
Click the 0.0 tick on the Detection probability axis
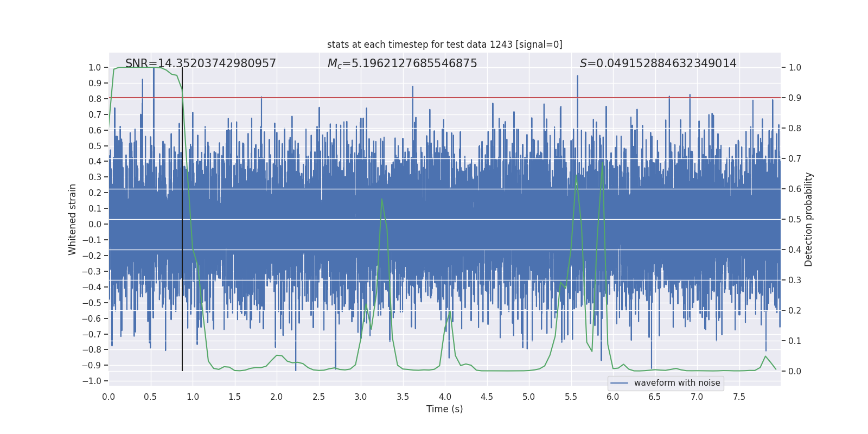pyautogui.click(x=795, y=371)
